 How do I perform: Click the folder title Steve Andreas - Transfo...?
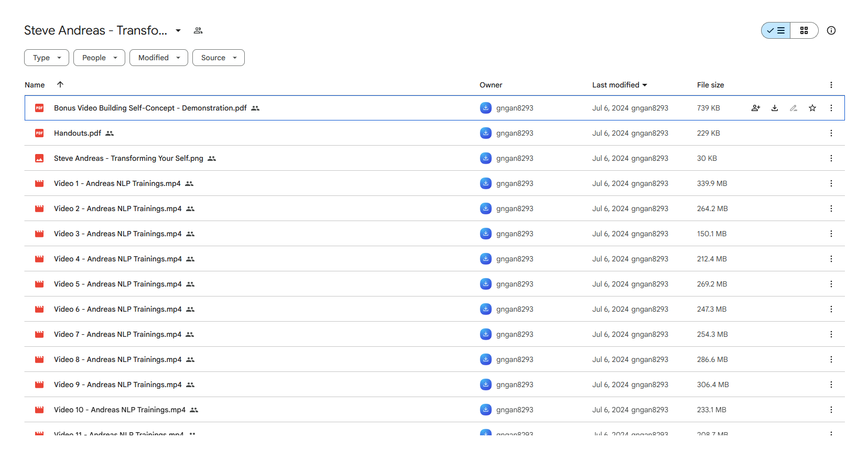(95, 30)
